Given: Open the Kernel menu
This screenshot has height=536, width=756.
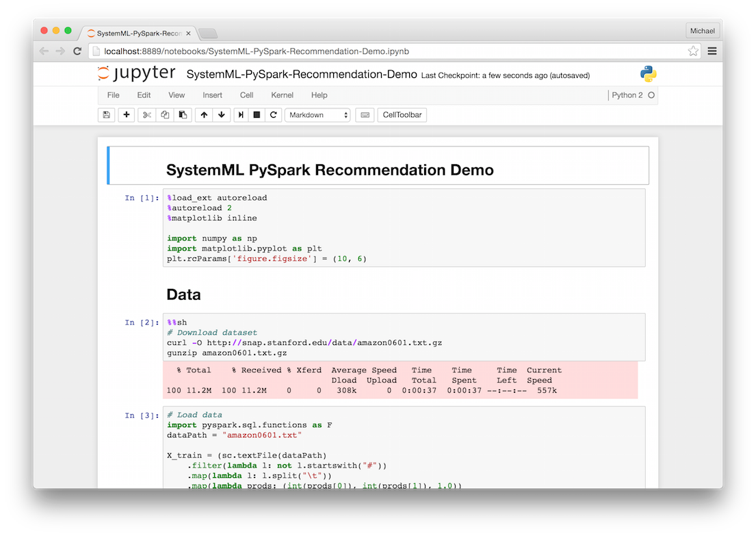Looking at the screenshot, I should (x=282, y=95).
